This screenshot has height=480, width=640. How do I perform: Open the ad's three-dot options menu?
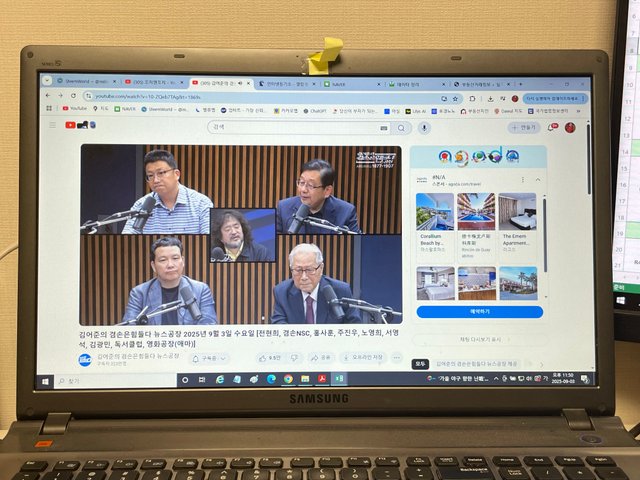(x=522, y=180)
